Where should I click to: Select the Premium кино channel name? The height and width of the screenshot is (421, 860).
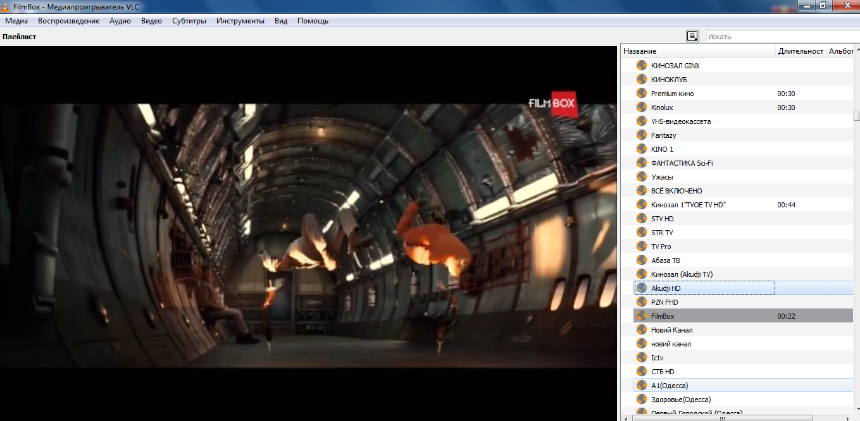672,94
